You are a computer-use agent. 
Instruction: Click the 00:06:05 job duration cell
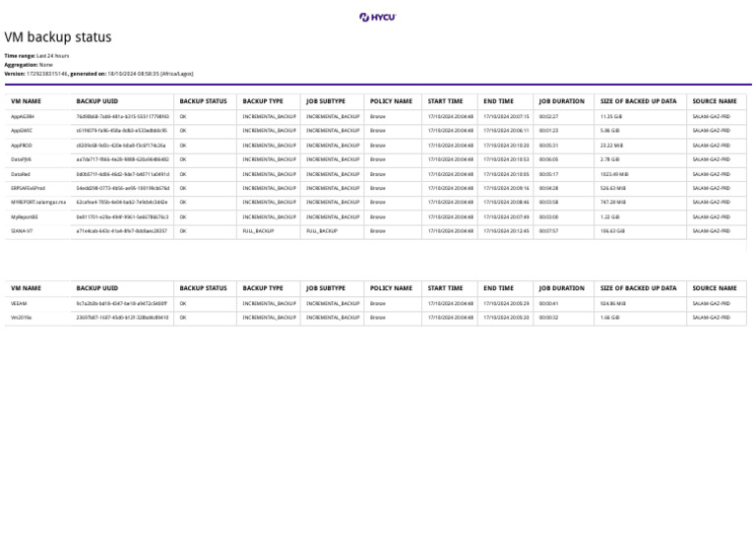pos(548,159)
